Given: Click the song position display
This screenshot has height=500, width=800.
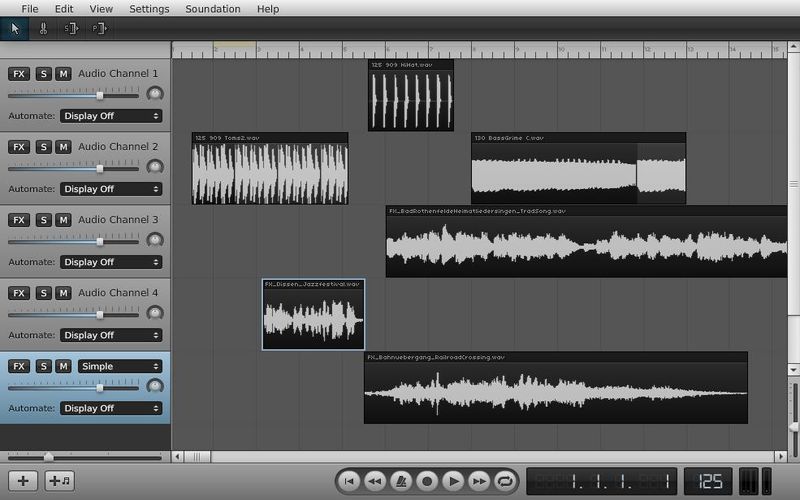Looking at the screenshot, I should click(x=602, y=481).
